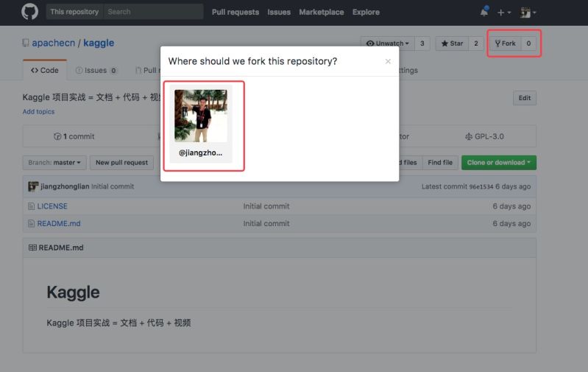Click the Add topics link
Screen dimensions: 588x372
coord(38,111)
